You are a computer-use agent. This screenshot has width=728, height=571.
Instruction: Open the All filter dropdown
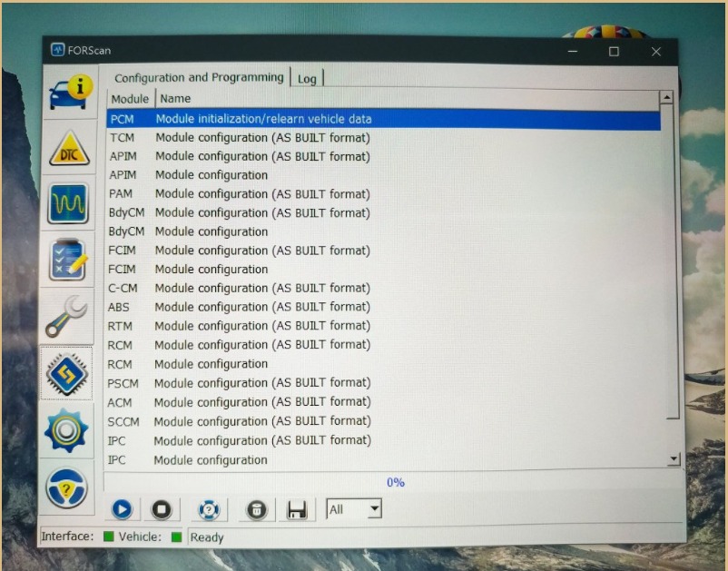354,509
